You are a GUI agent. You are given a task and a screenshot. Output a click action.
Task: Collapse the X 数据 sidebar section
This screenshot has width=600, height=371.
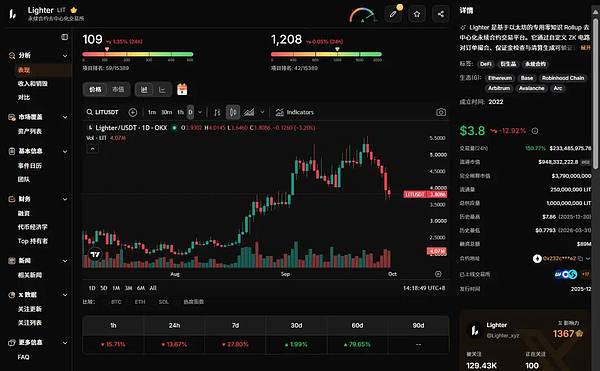tap(65, 295)
